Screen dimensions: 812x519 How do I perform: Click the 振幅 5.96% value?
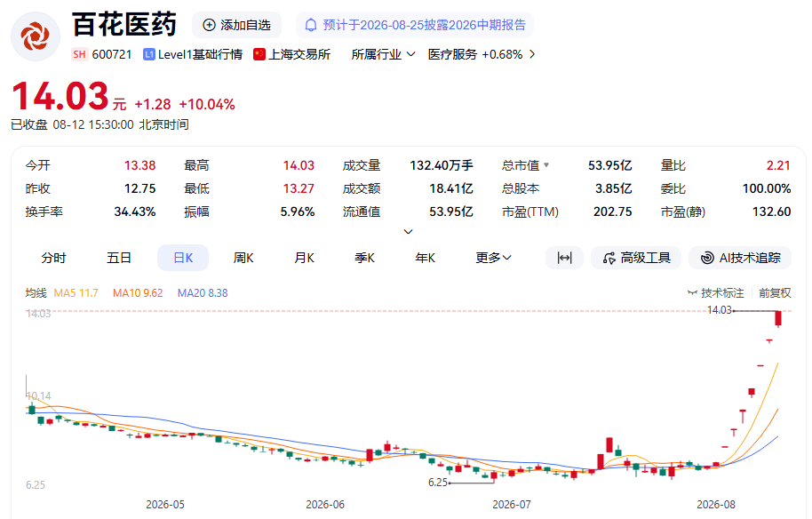pos(298,212)
